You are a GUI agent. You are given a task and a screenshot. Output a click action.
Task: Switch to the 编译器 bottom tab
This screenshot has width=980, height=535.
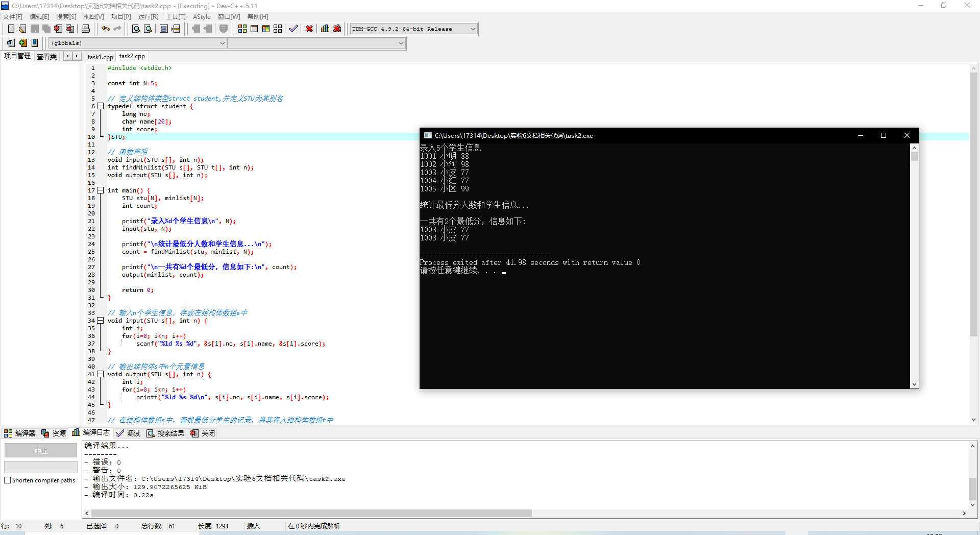coord(20,433)
